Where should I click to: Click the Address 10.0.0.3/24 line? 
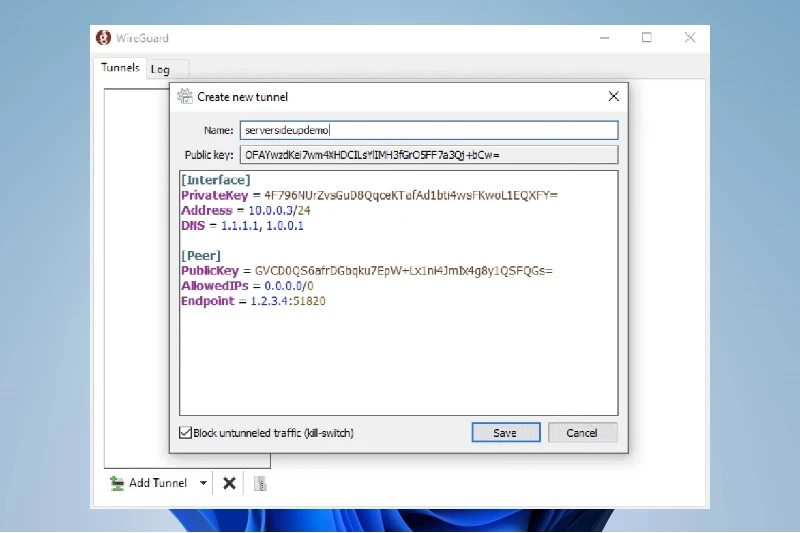(x=245, y=211)
